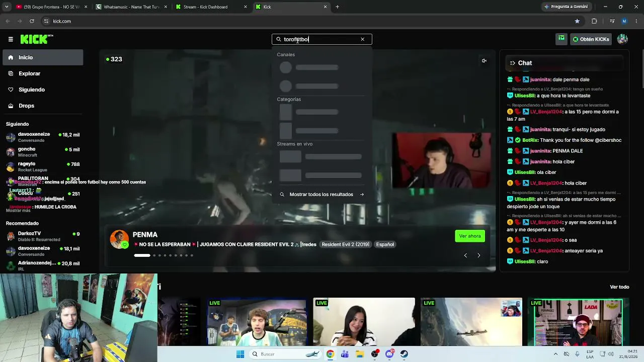The image size is (644, 362).
Task: Open Adrianozendej recommended channel
Action: [43, 265]
